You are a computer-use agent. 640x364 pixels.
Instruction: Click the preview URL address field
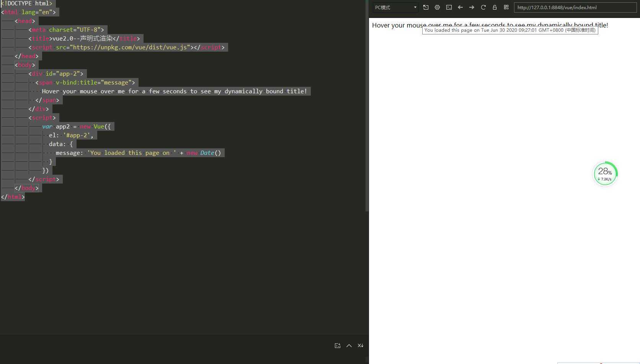pos(575,7)
